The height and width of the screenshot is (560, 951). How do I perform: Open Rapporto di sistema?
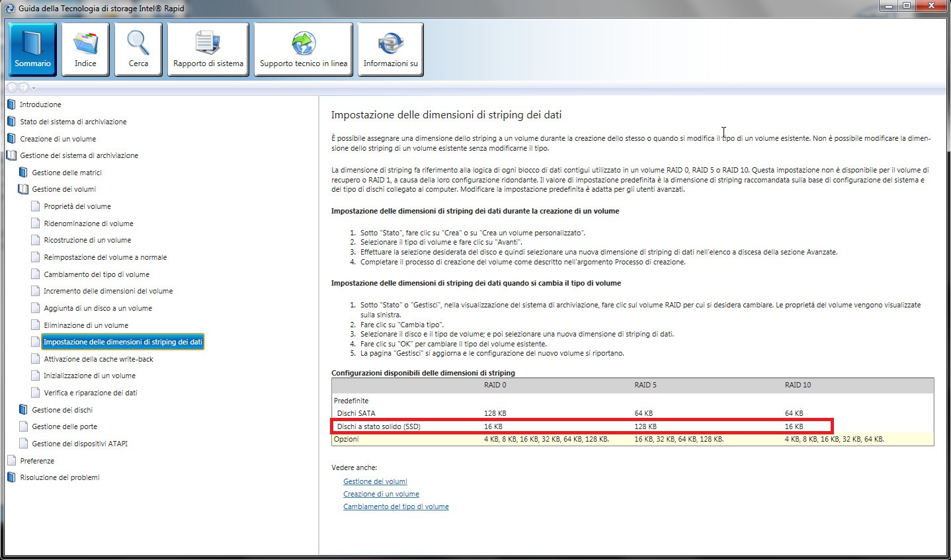click(x=208, y=50)
